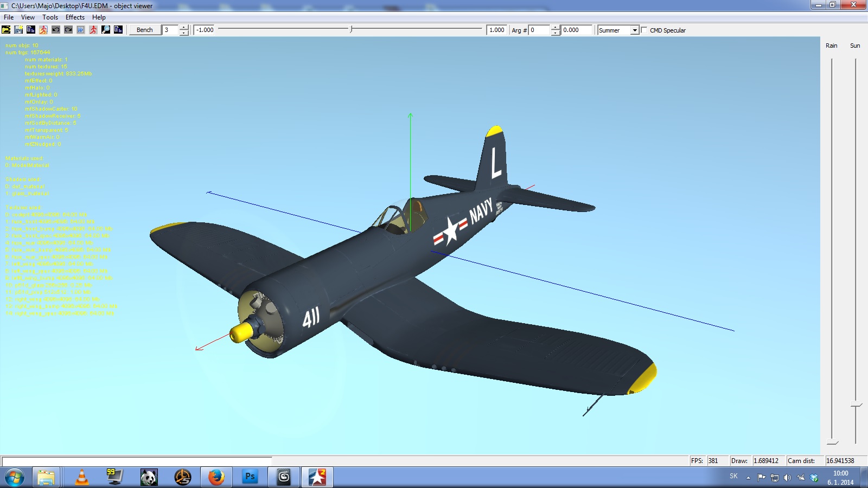Click the open file folder toolbar icon
Image resolution: width=868 pixels, height=488 pixels.
pos(7,30)
